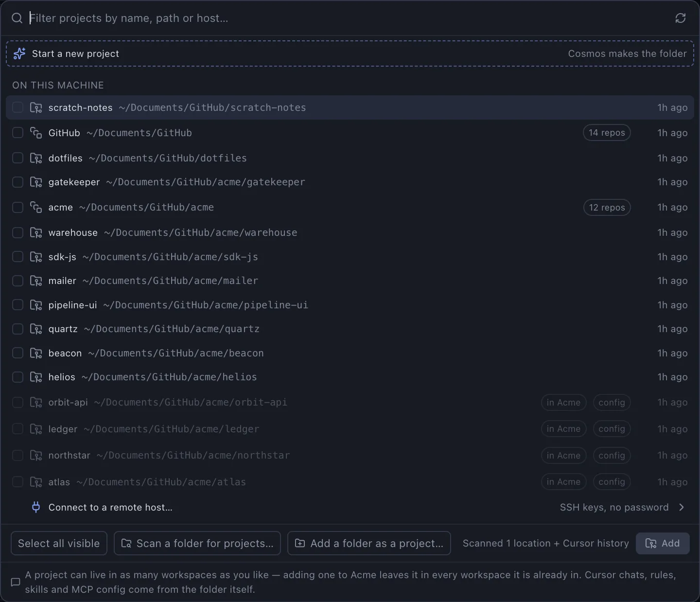The image size is (700, 602).
Task: Click the search magnifier icon
Action: (x=17, y=18)
